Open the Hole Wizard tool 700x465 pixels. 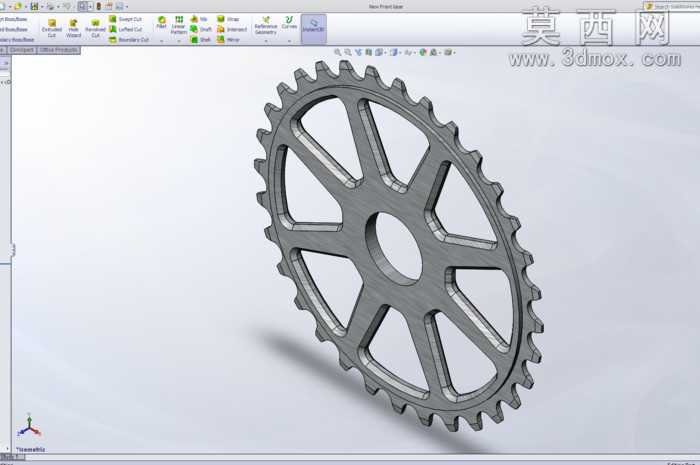click(x=73, y=28)
